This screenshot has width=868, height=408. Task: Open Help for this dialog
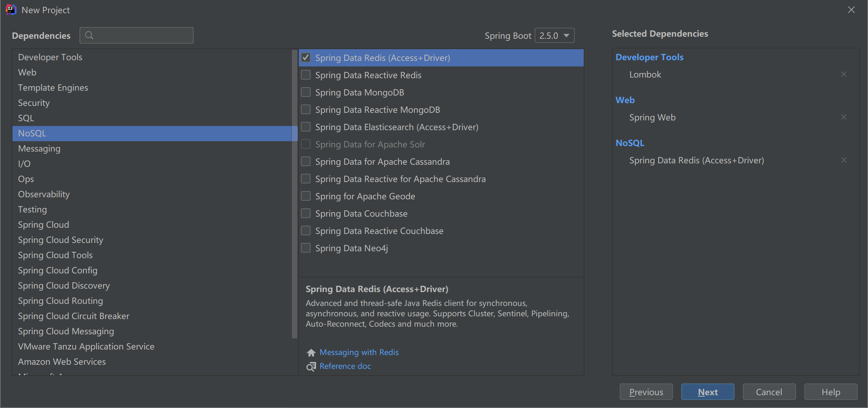tap(831, 392)
